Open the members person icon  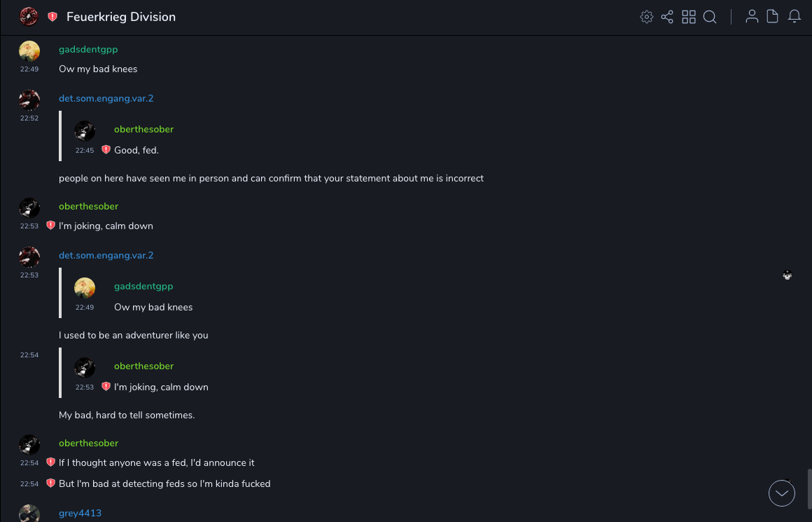pos(752,17)
